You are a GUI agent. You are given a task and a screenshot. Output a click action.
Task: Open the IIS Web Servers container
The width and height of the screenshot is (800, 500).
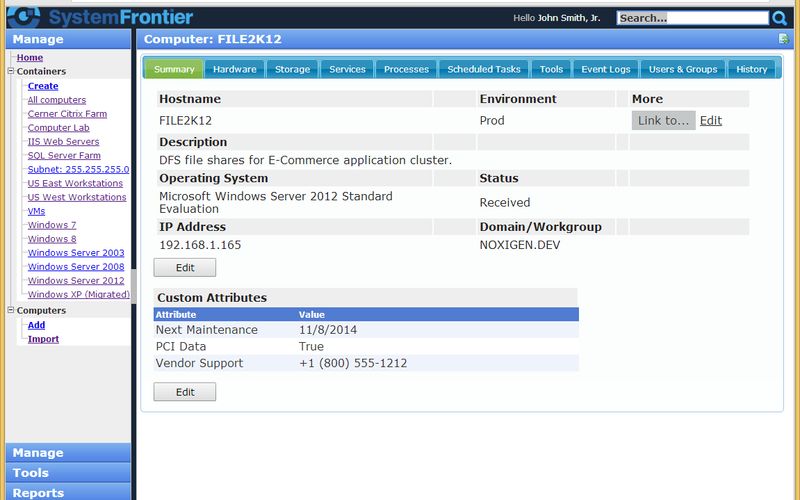[x=63, y=141]
